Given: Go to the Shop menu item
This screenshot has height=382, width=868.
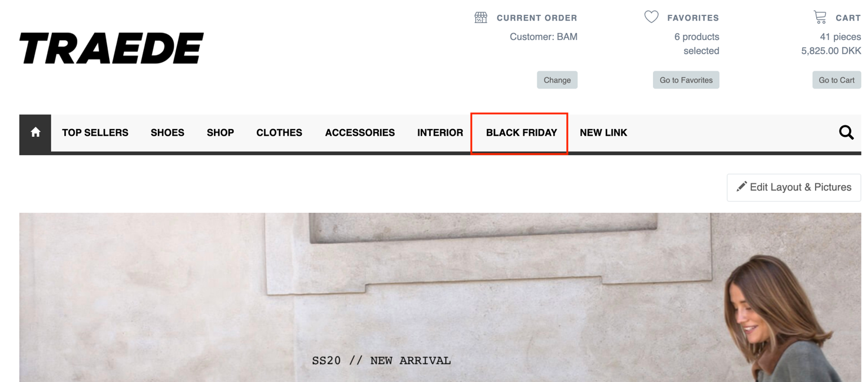Looking at the screenshot, I should point(220,133).
